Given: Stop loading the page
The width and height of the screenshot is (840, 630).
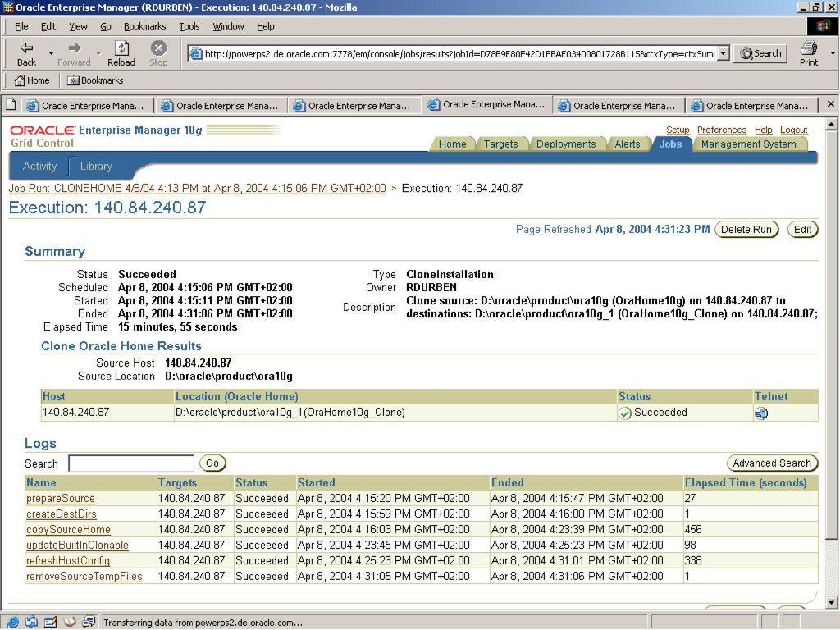Looking at the screenshot, I should [158, 53].
